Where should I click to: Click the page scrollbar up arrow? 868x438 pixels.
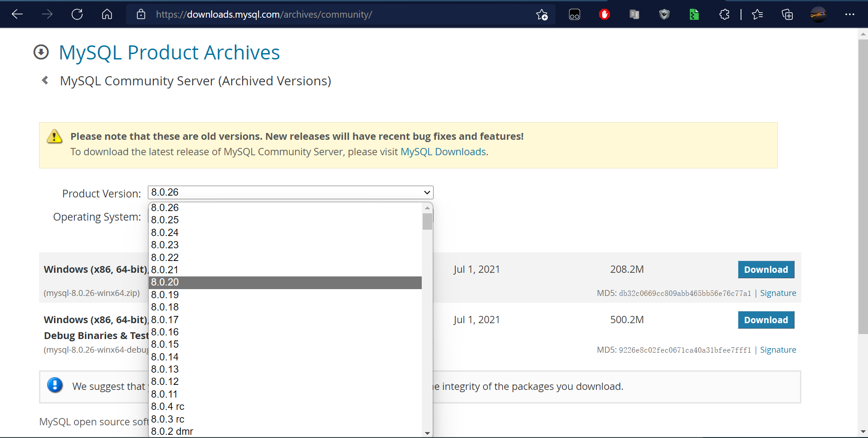(863, 34)
